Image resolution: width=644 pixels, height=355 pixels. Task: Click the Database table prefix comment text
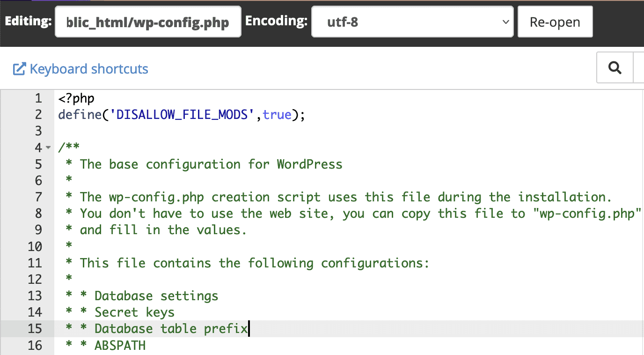click(170, 328)
